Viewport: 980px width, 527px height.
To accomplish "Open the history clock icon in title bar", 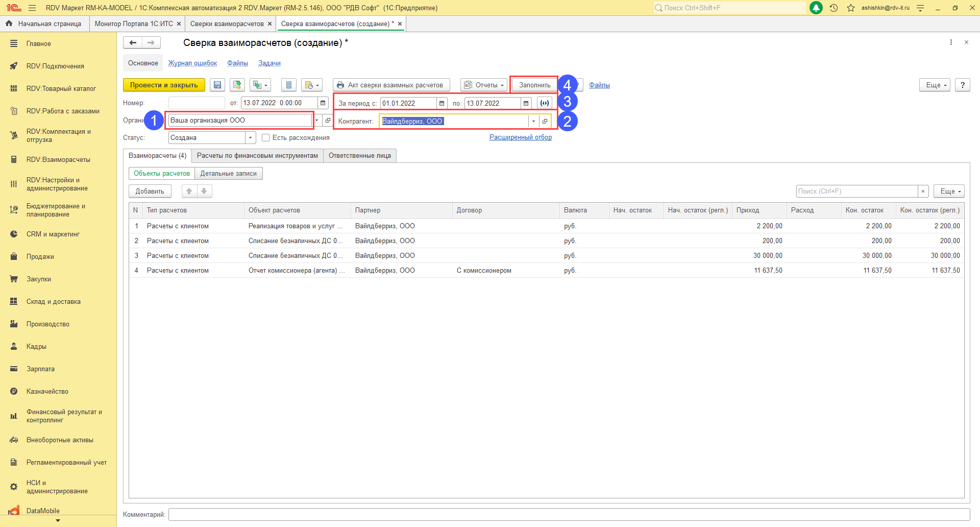I will coord(834,8).
